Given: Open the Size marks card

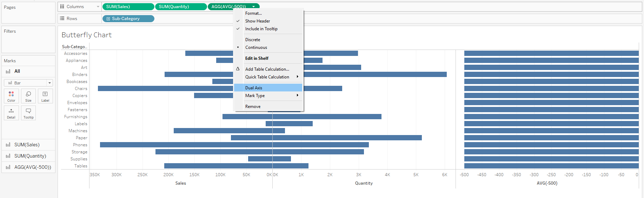Looking at the screenshot, I should pos(28,96).
